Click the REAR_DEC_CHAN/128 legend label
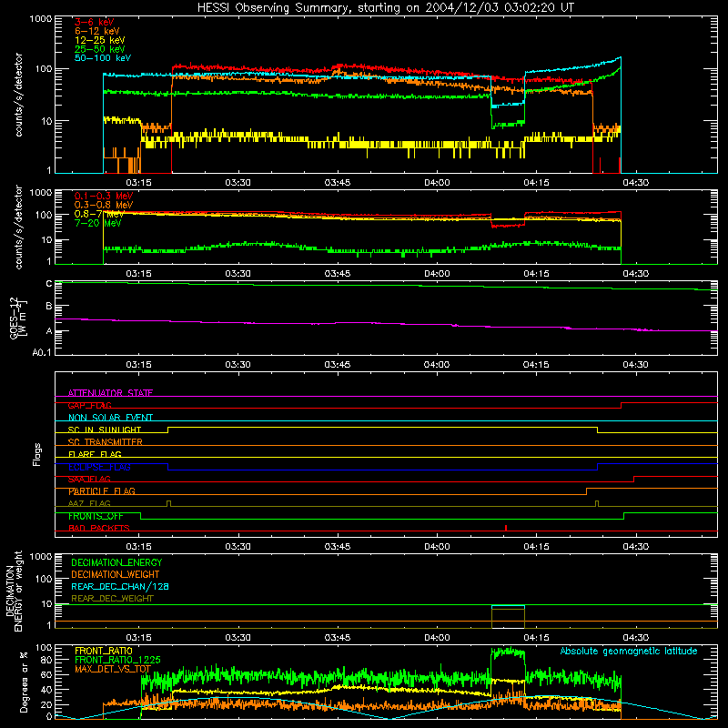 click(x=120, y=587)
